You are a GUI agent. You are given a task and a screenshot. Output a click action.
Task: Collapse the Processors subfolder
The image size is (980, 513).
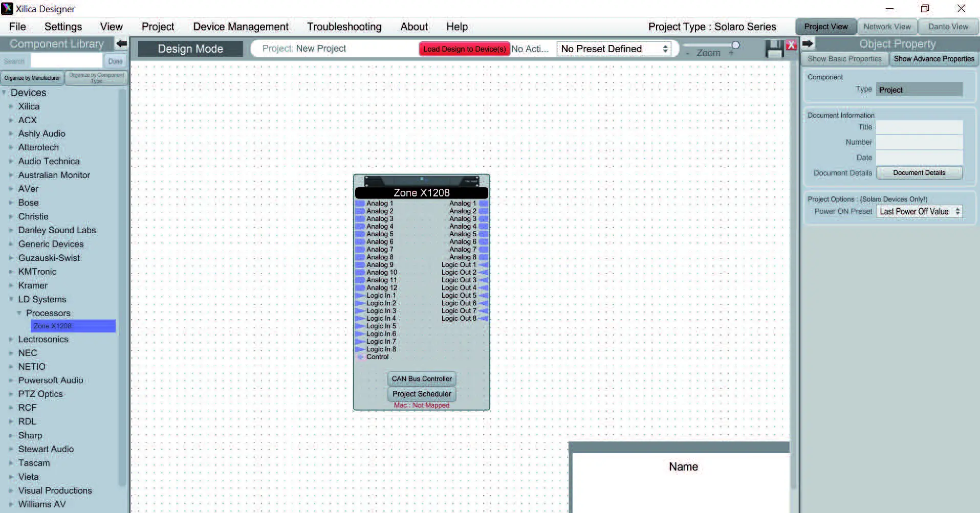19,313
